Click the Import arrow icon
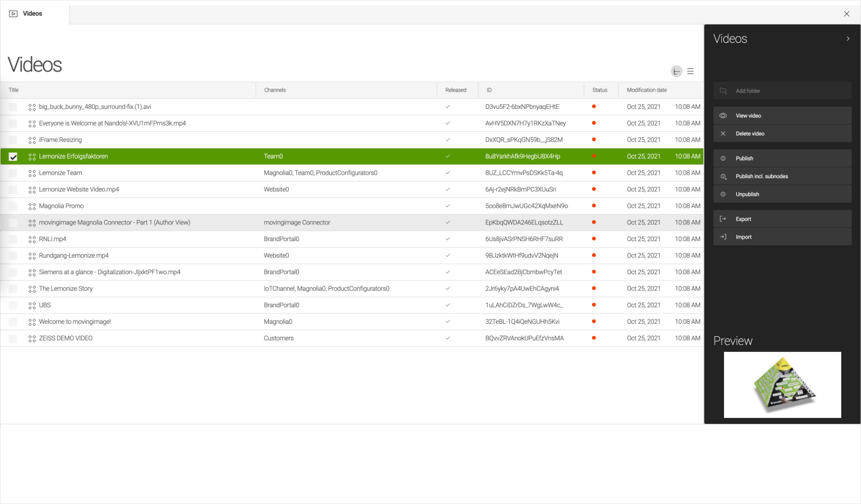 [x=723, y=237]
